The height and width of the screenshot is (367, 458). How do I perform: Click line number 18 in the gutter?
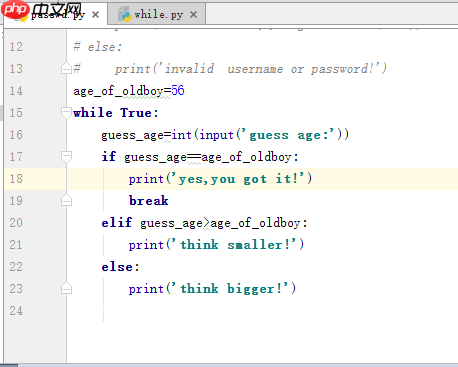[16, 179]
